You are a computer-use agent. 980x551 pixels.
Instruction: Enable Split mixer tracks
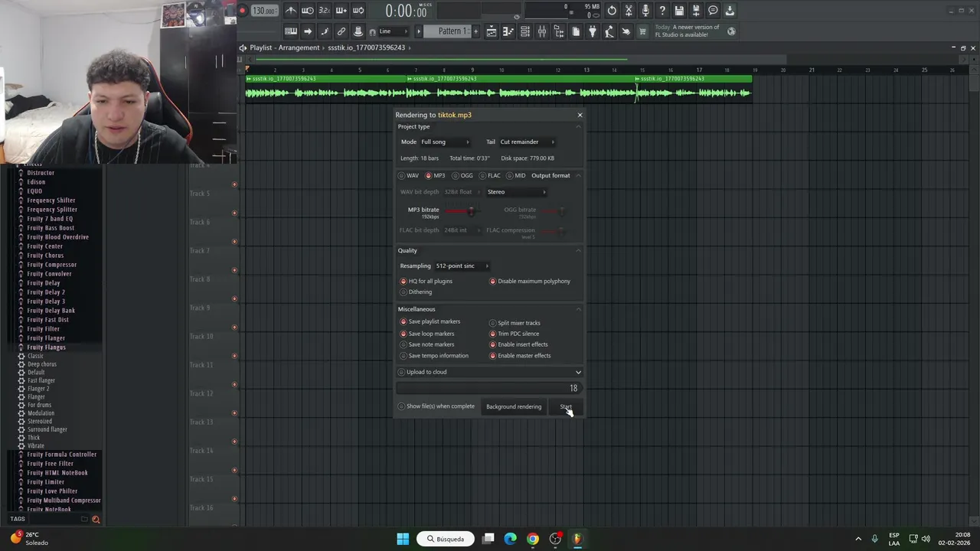tap(515, 323)
